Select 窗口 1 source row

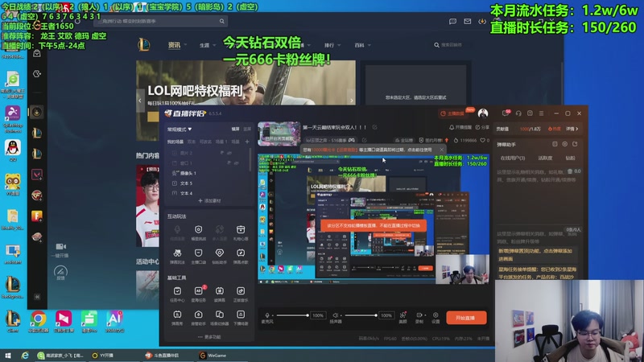coord(209,163)
